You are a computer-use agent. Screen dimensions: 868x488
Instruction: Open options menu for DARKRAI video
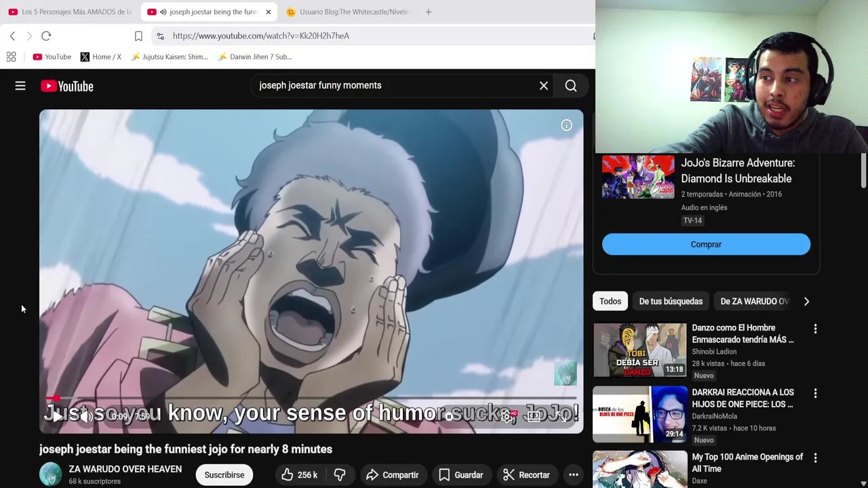tap(815, 393)
